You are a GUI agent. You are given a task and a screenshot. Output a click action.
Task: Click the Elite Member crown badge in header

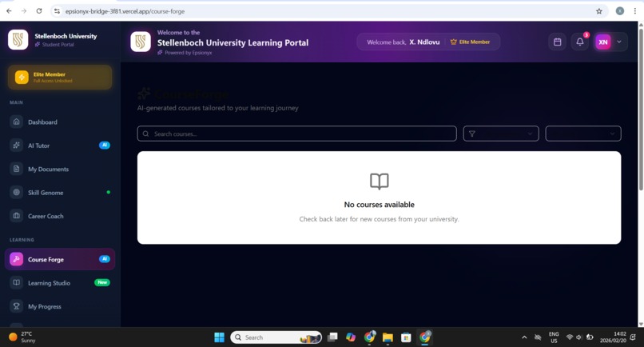coord(470,42)
